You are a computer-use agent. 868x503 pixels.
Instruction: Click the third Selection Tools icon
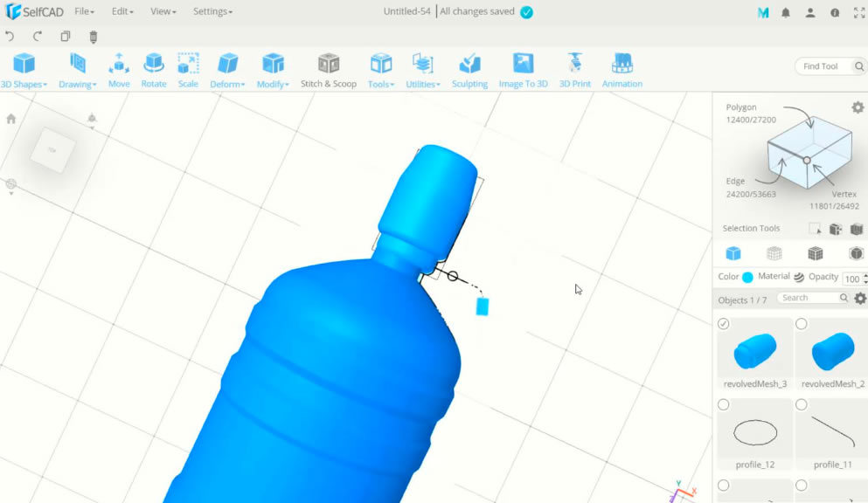coord(857,229)
